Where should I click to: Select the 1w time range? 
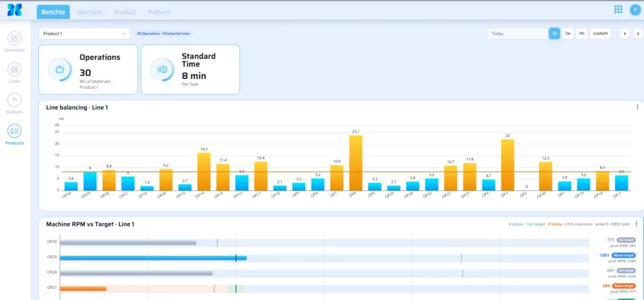coord(568,34)
